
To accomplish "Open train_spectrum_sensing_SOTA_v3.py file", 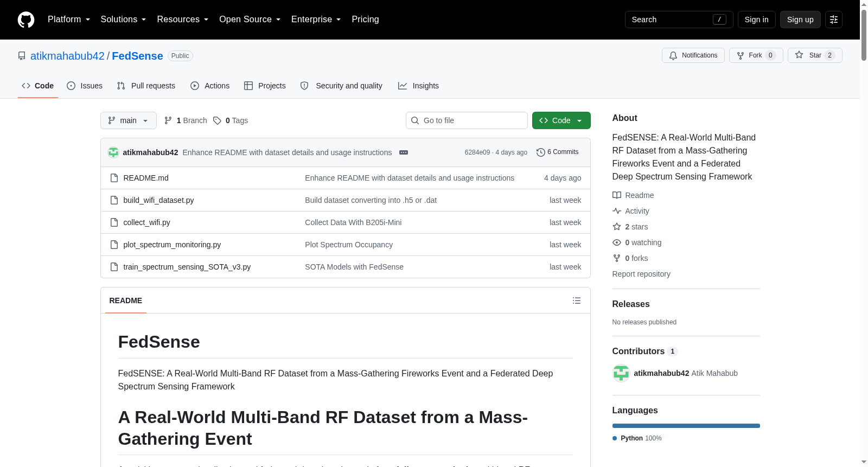I will 187,267.
